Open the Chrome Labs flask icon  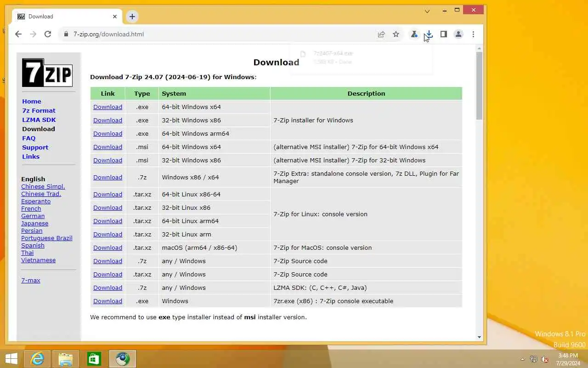(x=414, y=34)
